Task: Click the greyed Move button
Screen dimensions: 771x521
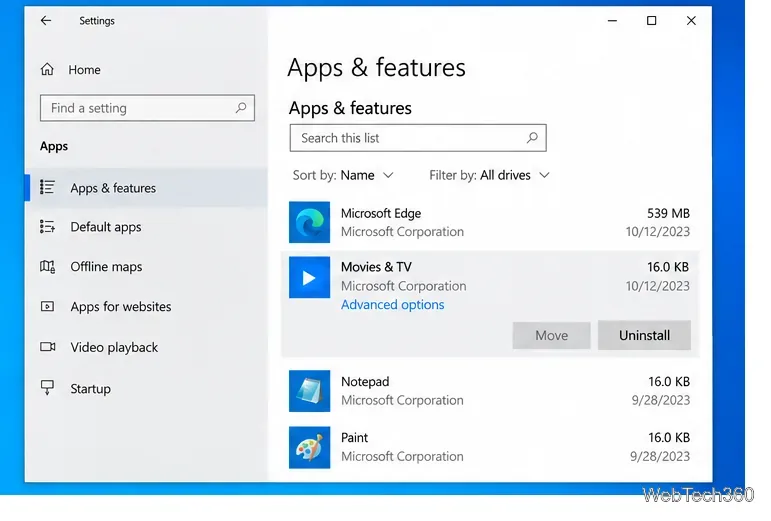Action: point(551,336)
